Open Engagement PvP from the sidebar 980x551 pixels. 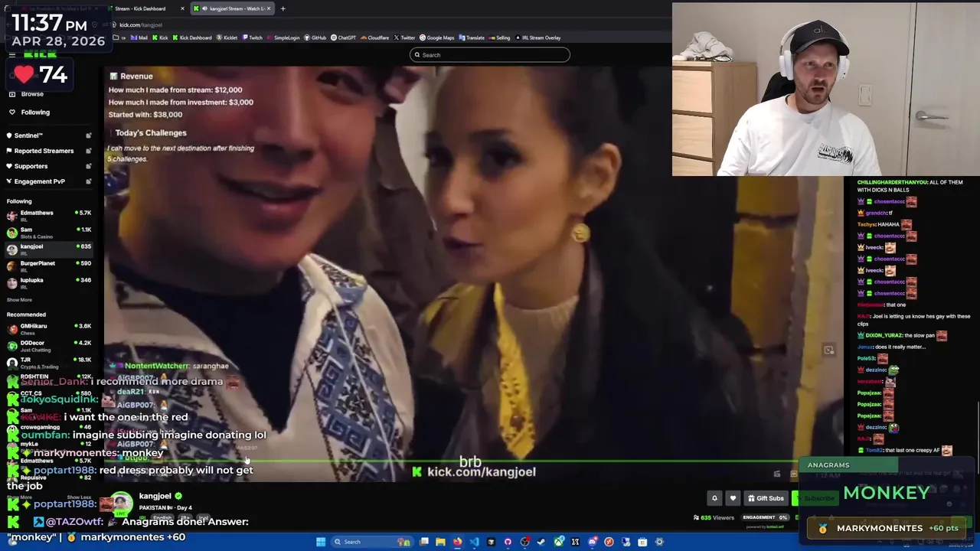(x=39, y=181)
